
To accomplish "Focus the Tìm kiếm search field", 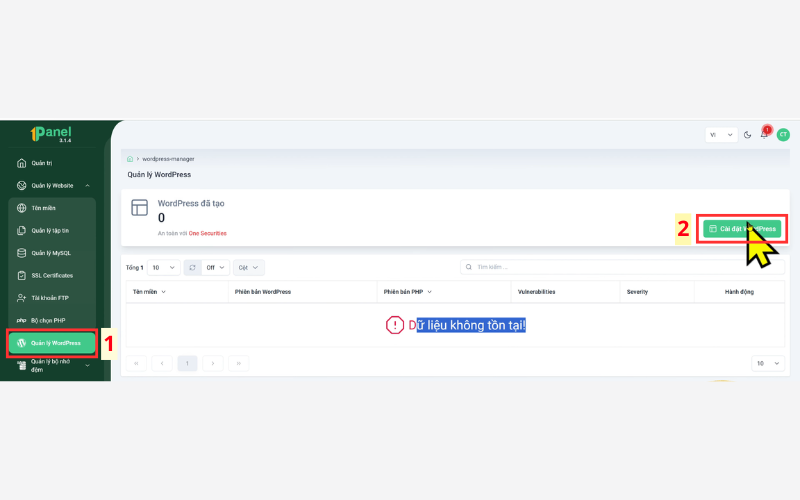I will (x=622, y=267).
